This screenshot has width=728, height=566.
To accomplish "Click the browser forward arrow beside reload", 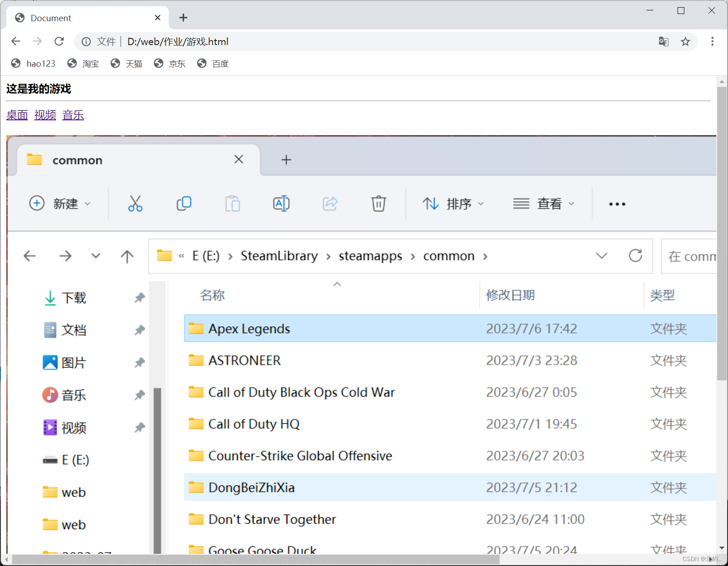I will click(x=37, y=41).
